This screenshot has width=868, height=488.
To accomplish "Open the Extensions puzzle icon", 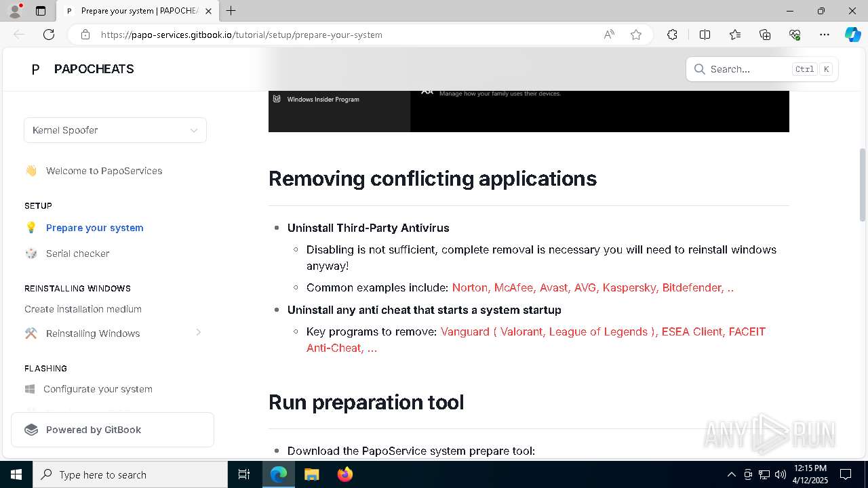I will (672, 35).
